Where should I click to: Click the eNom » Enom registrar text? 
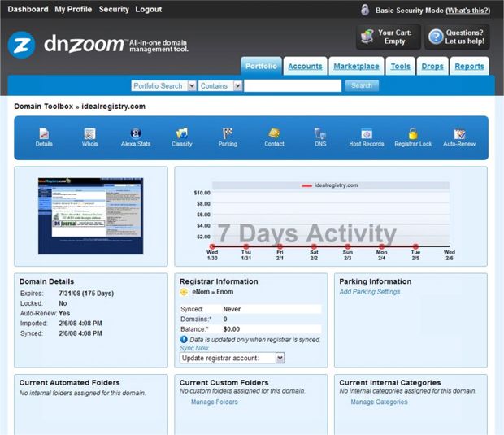point(212,292)
